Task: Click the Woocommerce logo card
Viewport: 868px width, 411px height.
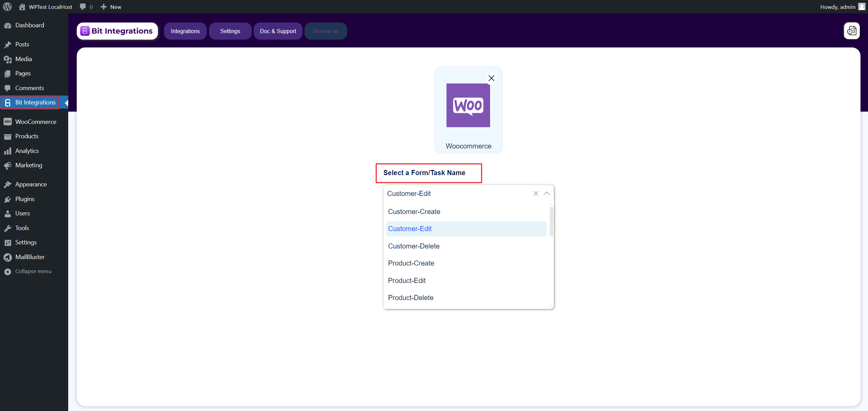Action: (x=468, y=105)
